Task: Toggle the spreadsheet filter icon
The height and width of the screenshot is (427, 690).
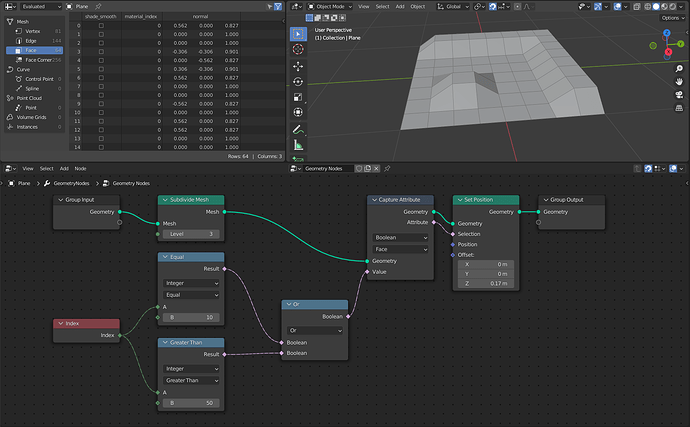Action: point(278,7)
